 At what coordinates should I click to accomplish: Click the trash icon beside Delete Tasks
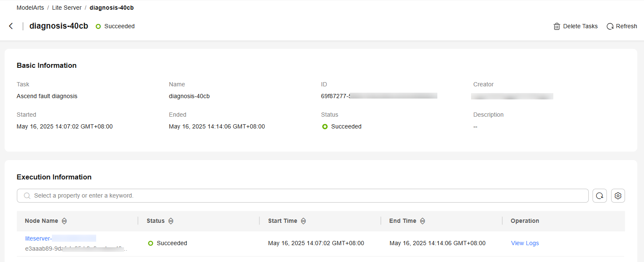click(x=557, y=26)
